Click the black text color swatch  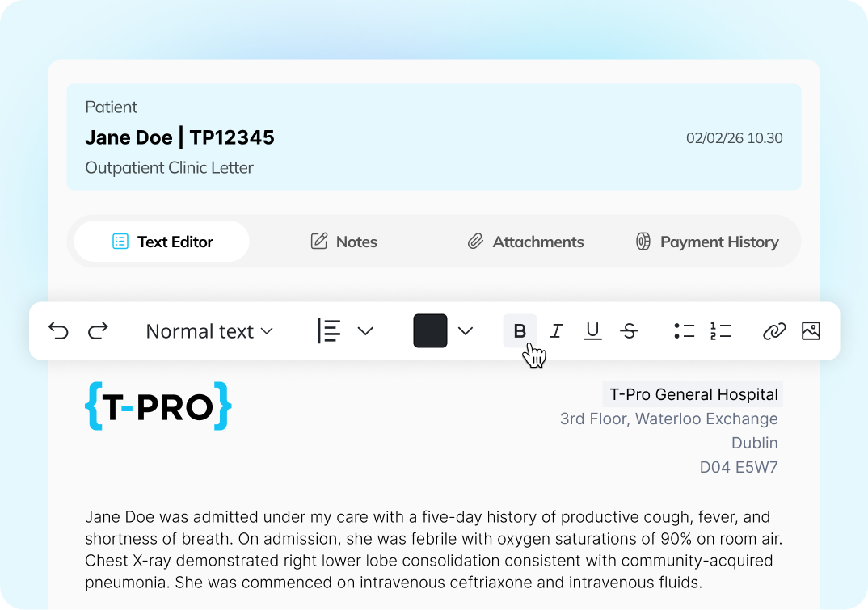pyautogui.click(x=430, y=331)
